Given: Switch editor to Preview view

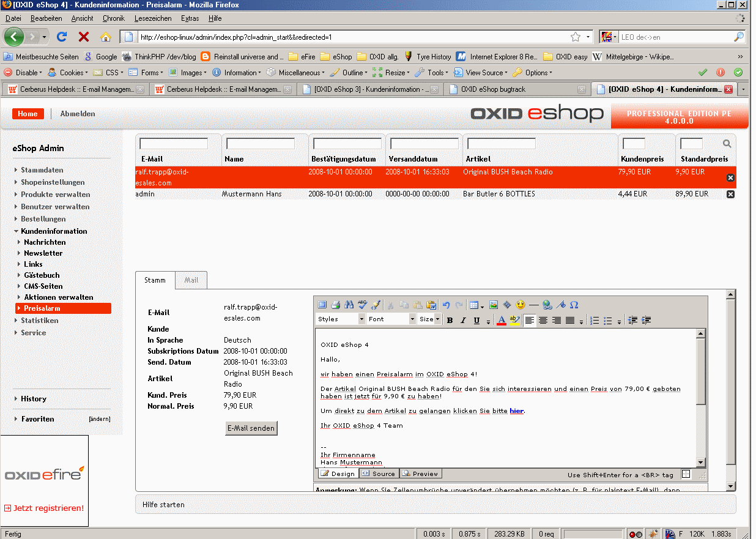Looking at the screenshot, I should 421,474.
